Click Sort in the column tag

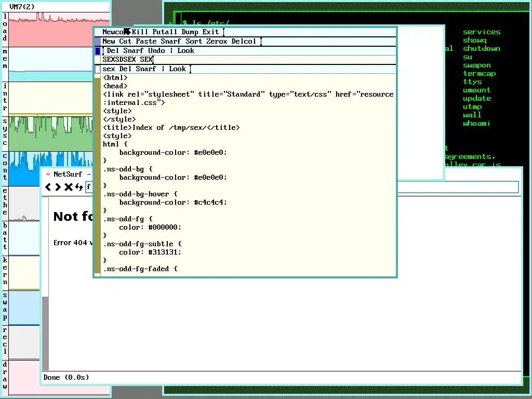(194, 42)
